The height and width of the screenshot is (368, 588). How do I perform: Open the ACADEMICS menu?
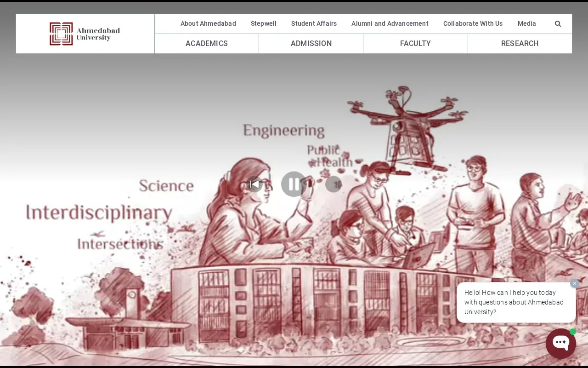(207, 44)
